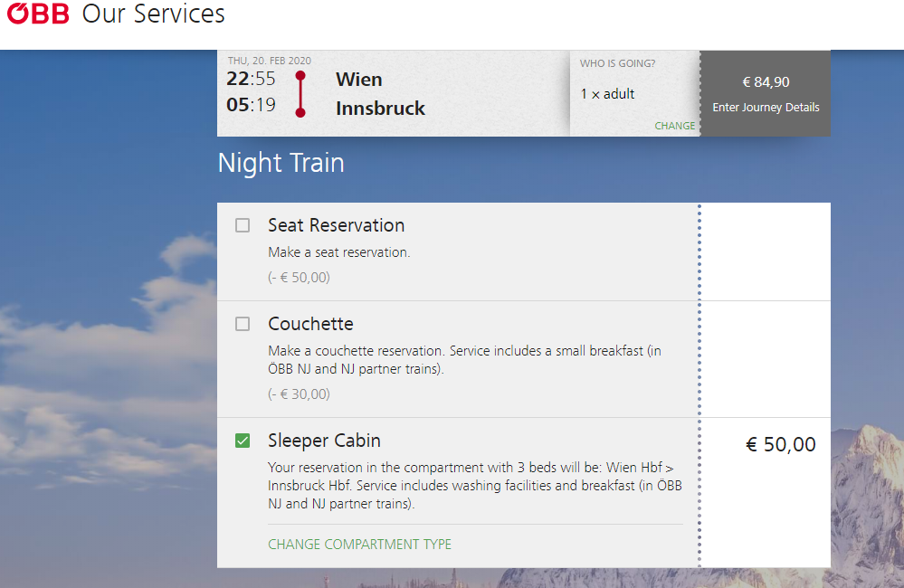This screenshot has height=588, width=904.
Task: Click the red route line icon
Action: click(x=300, y=94)
